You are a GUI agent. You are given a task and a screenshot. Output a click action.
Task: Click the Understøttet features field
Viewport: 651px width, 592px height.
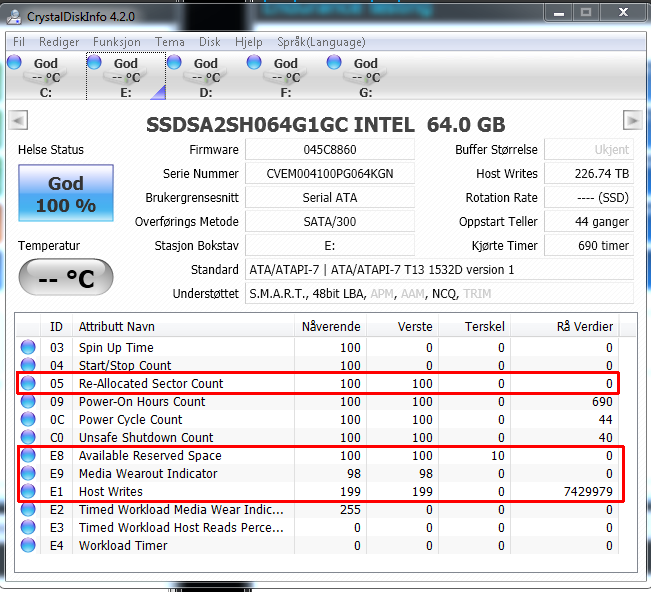click(439, 294)
